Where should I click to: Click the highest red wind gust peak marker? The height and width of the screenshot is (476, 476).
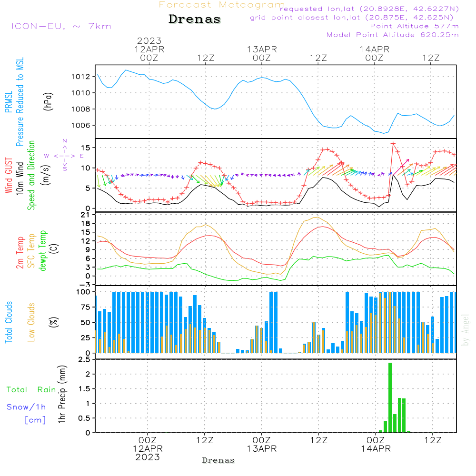coord(393,144)
